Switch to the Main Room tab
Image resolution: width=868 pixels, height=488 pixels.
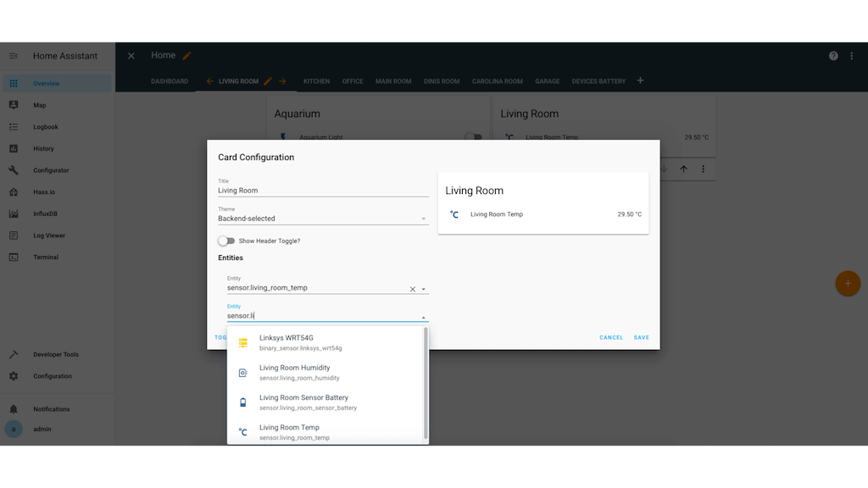pos(393,81)
